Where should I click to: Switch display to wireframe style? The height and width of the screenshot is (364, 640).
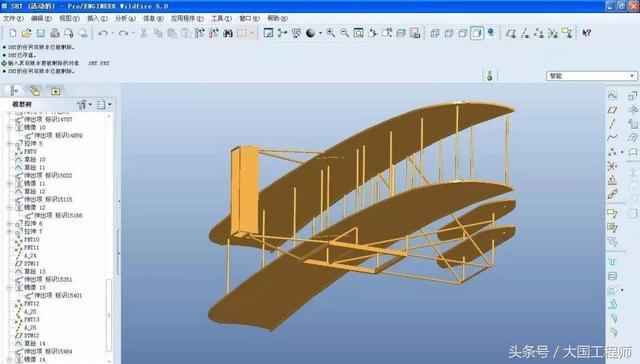(x=435, y=33)
